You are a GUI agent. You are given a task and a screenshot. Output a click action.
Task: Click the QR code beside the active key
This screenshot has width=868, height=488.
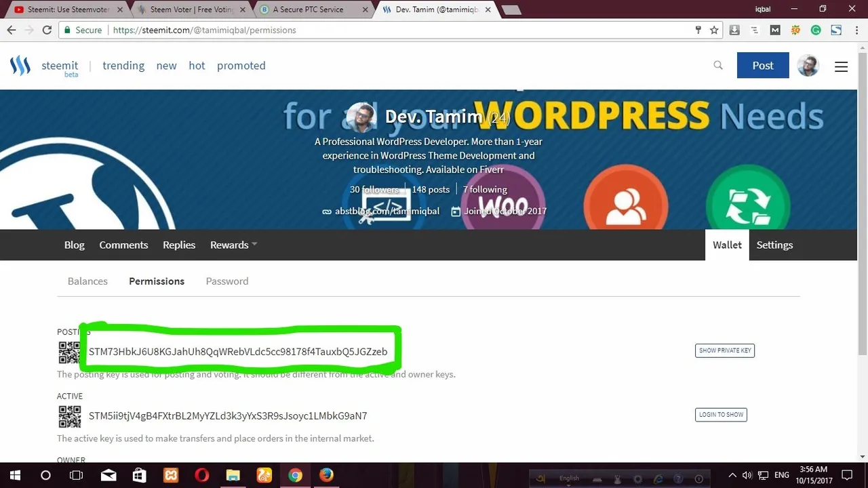69,416
